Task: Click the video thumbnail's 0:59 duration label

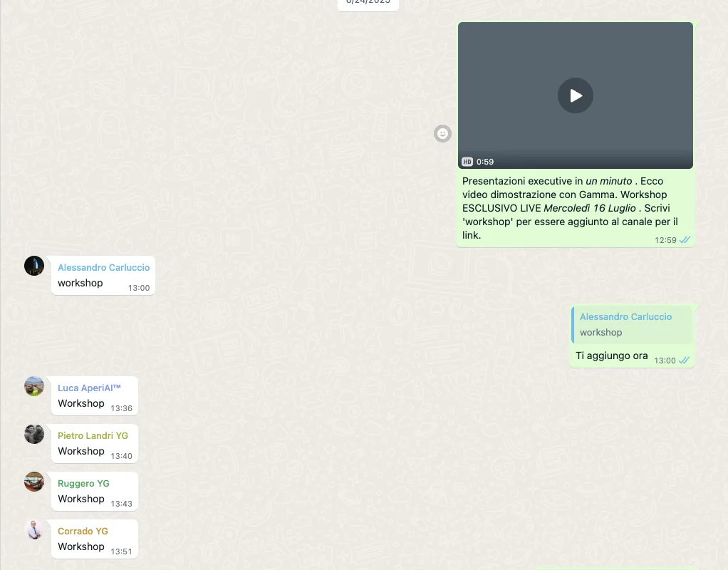Action: [485, 162]
